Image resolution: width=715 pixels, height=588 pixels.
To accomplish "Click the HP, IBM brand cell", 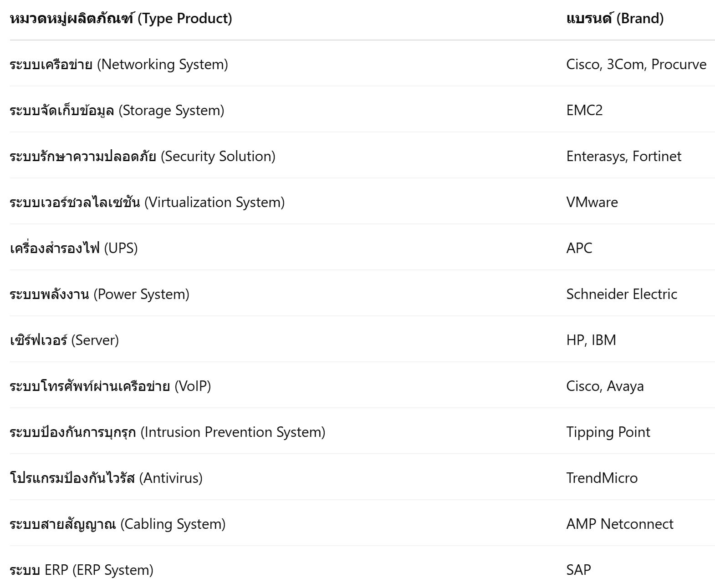I will [591, 340].
